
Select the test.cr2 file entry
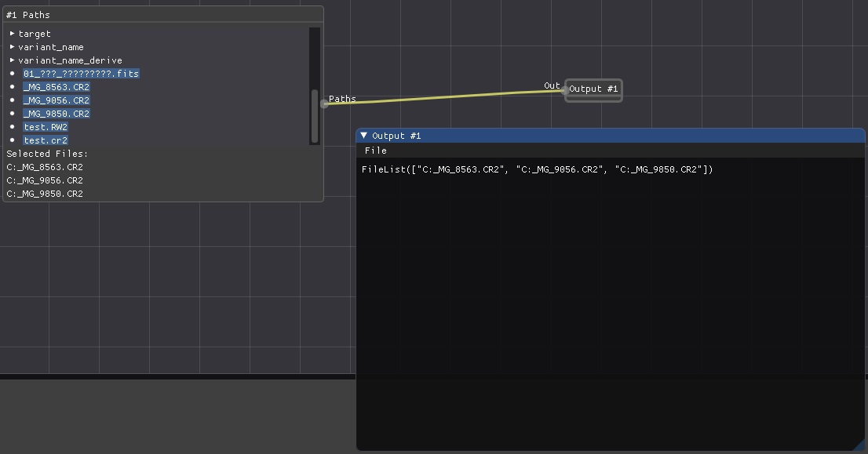coord(46,140)
